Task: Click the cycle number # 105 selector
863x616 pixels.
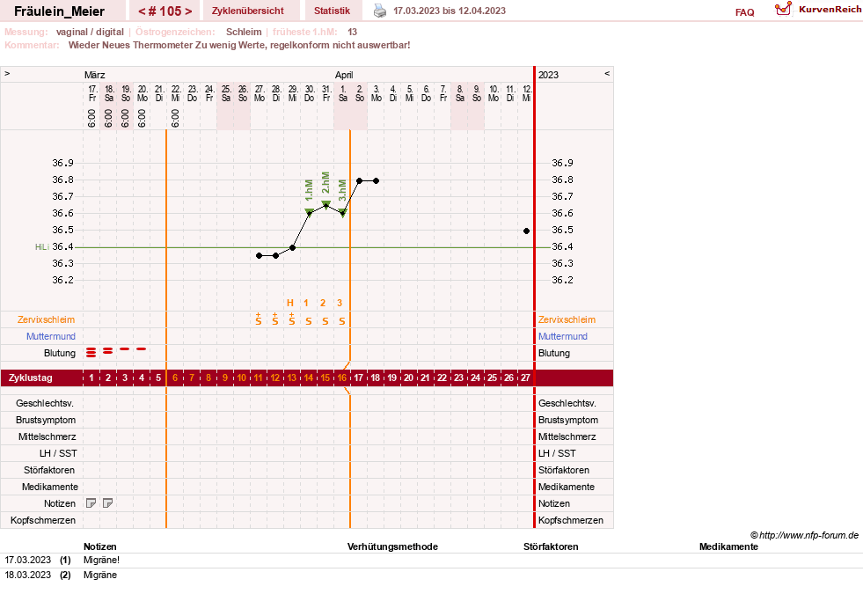Action: (x=165, y=11)
